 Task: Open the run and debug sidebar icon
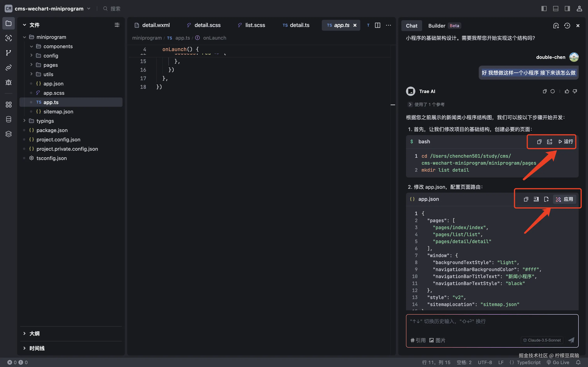click(x=9, y=82)
